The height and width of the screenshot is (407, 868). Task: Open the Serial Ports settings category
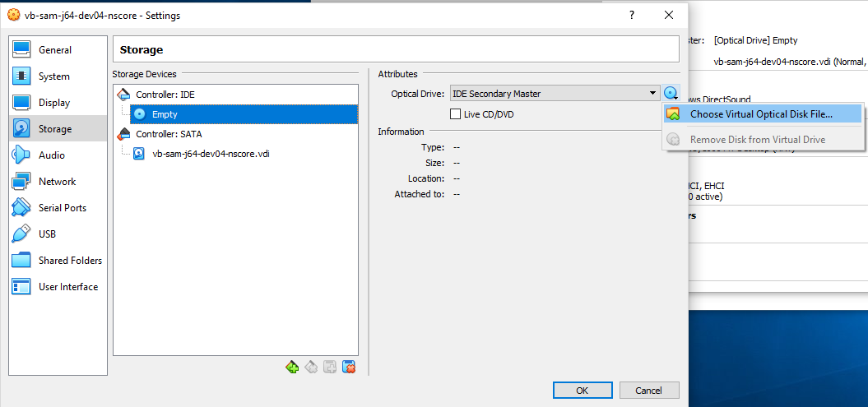point(58,208)
